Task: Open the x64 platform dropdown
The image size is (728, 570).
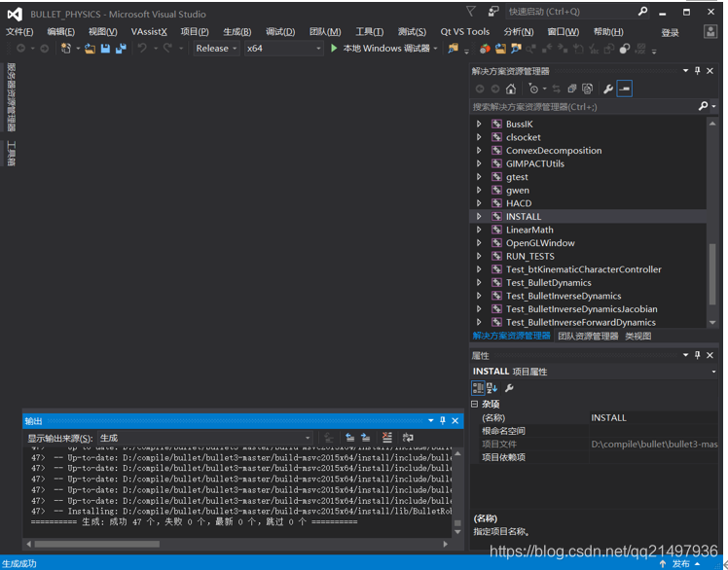Action: (283, 48)
